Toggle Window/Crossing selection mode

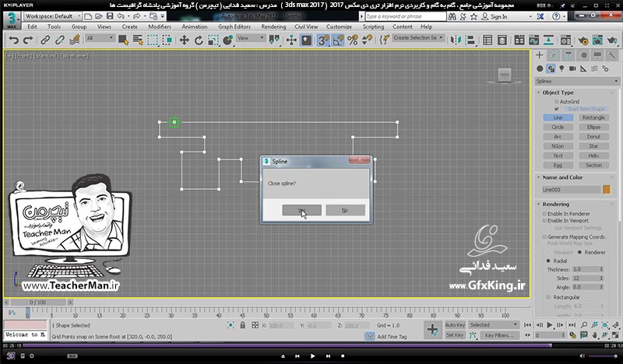click(167, 40)
